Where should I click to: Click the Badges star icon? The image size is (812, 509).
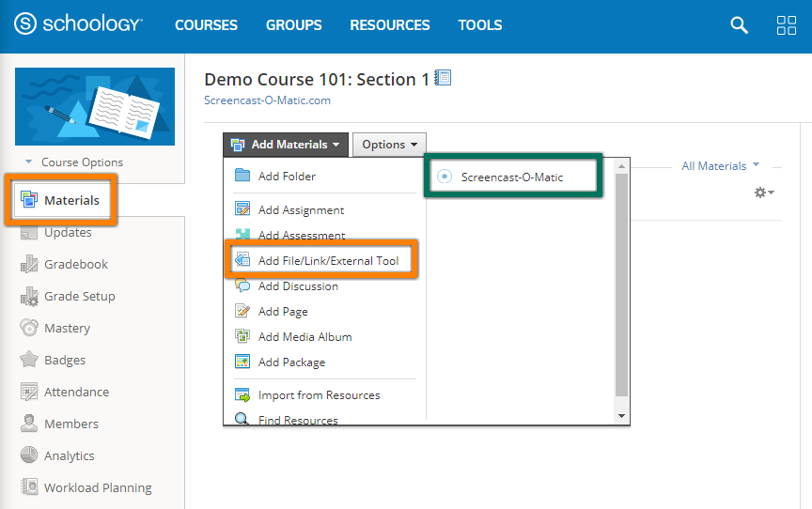29,360
